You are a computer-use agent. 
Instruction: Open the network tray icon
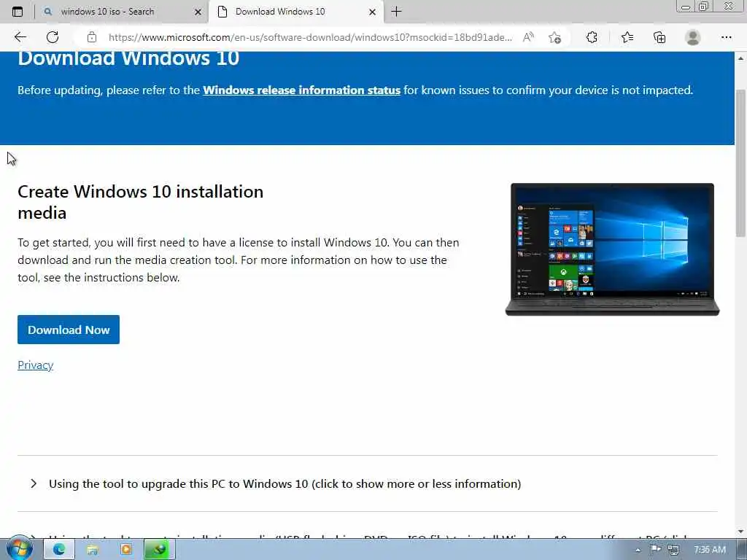673,550
